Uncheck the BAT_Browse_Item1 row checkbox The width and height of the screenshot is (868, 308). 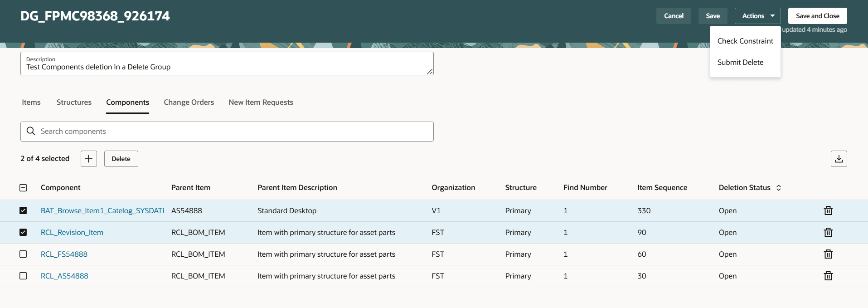click(23, 210)
